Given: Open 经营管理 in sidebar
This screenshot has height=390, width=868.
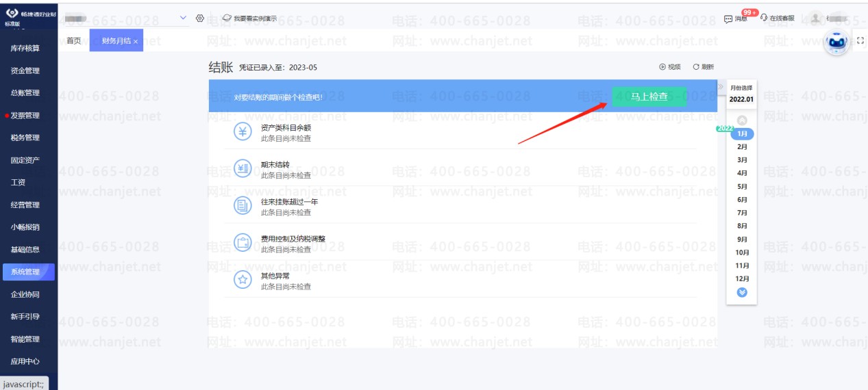Looking at the screenshot, I should (x=25, y=205).
